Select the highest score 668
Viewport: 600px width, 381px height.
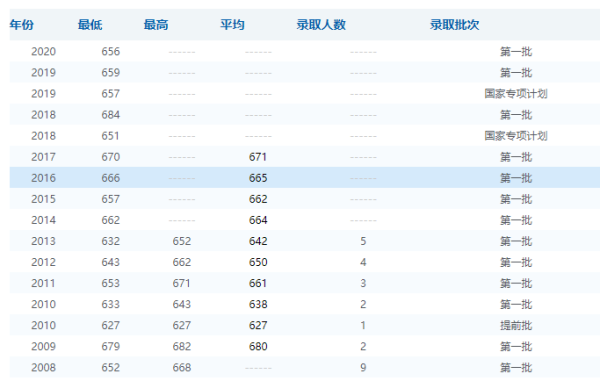(181, 367)
